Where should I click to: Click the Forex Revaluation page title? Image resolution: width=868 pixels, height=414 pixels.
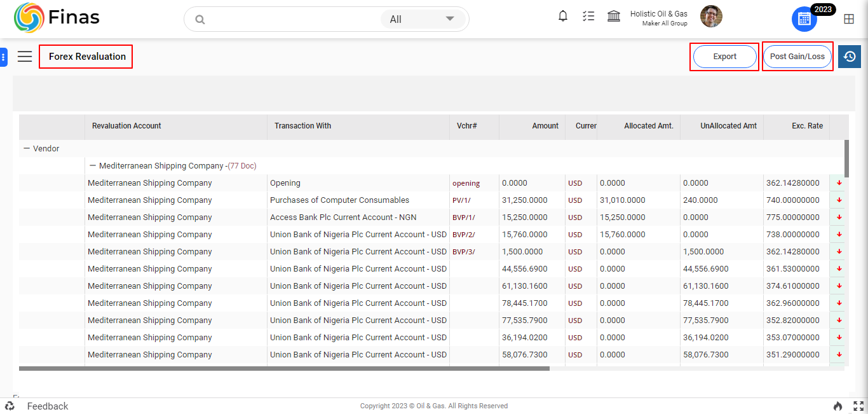(x=87, y=57)
